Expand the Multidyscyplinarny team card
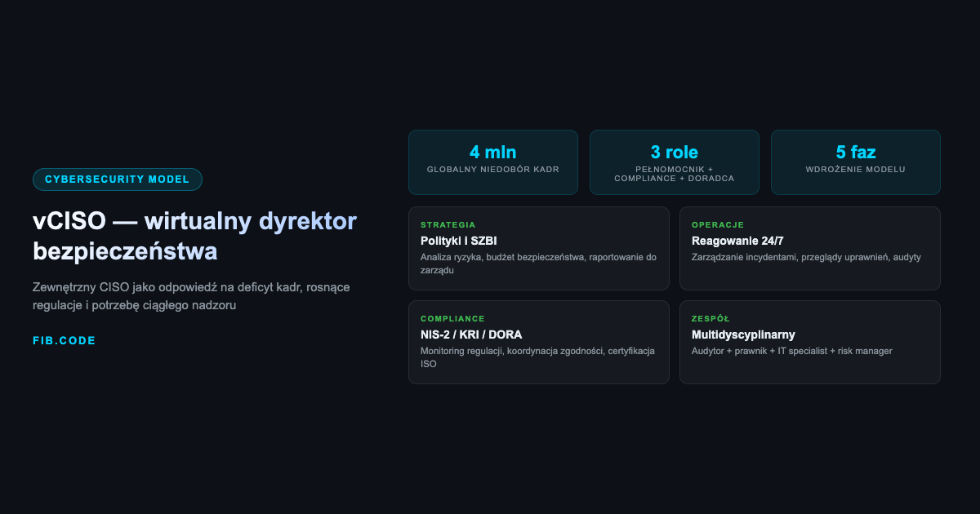Viewport: 980px width, 514px height. 809,342
